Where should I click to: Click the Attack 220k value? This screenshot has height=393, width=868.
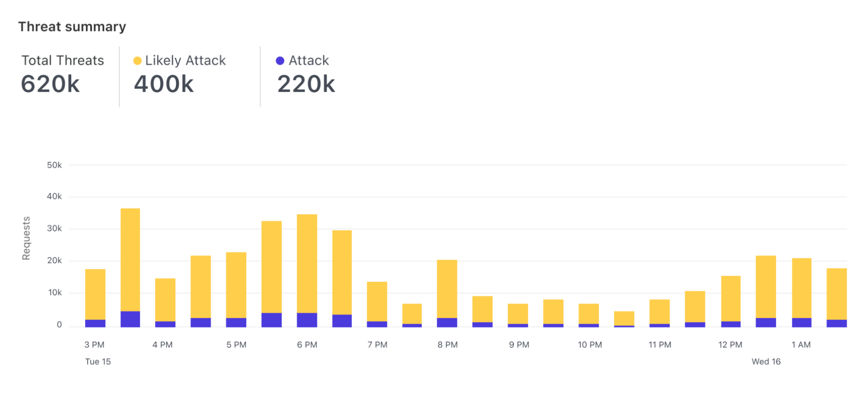point(306,84)
